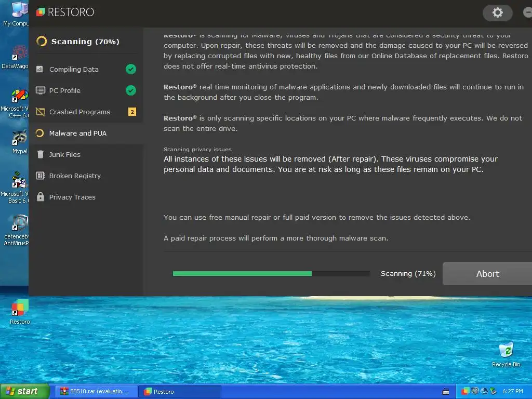Open the Windows start menu
The image size is (532, 399).
click(25, 391)
